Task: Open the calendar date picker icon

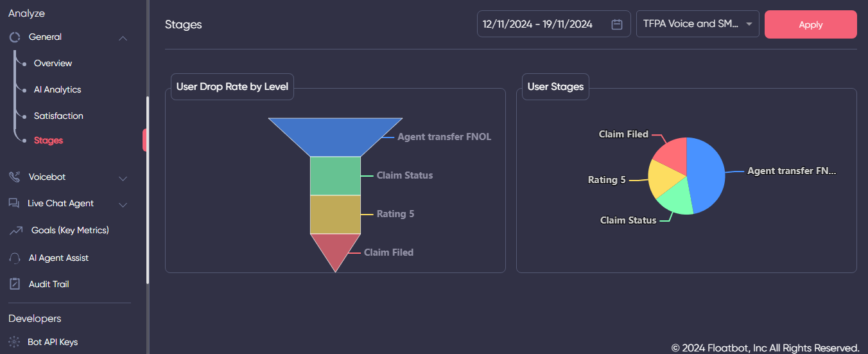Action: tap(617, 24)
